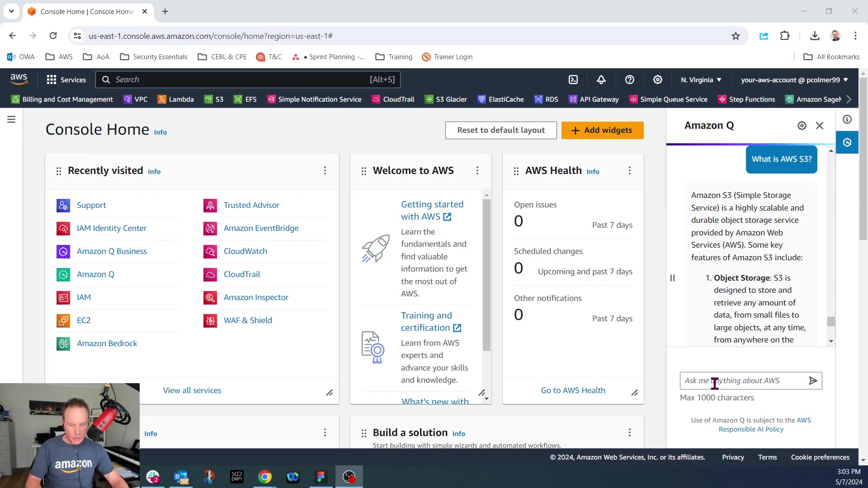Open the Chrome tab search dropdown
The image size is (868, 488).
pyautogui.click(x=11, y=11)
